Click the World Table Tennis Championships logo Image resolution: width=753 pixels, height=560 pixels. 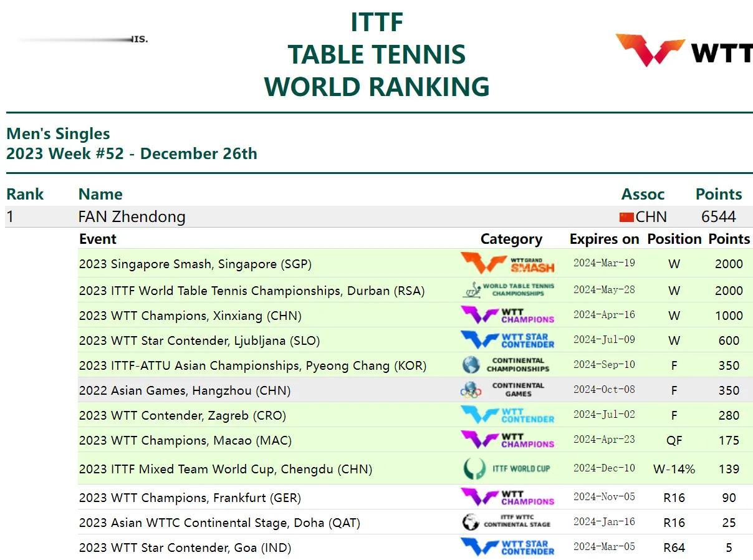tap(509, 290)
